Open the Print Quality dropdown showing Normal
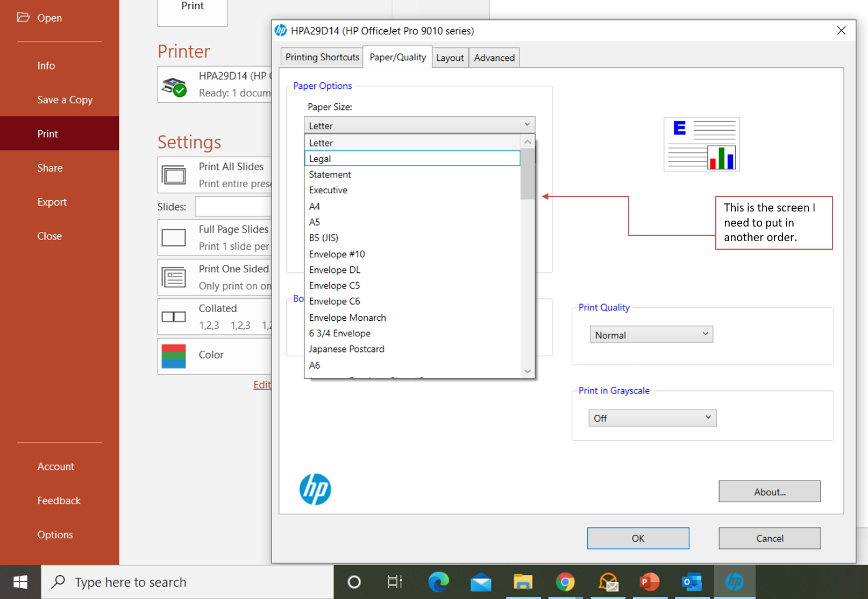The width and height of the screenshot is (868, 599). click(x=651, y=334)
